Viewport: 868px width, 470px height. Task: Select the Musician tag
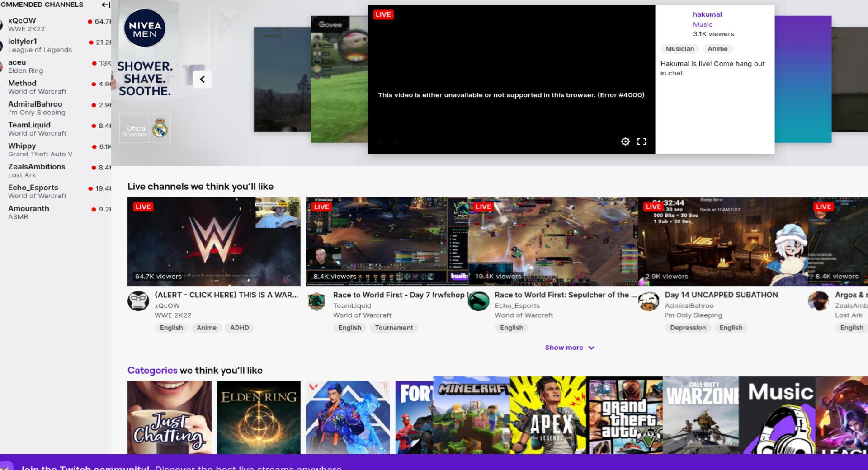point(679,49)
